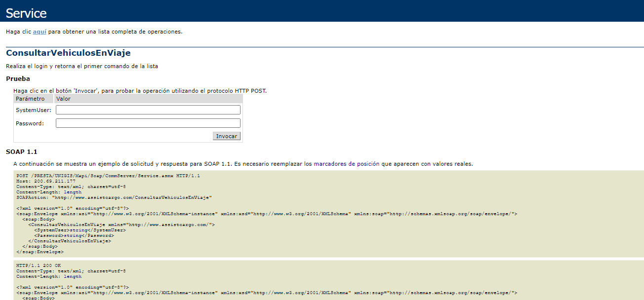
Task: Click the 'SystemUser:' label
Action: [x=34, y=110]
